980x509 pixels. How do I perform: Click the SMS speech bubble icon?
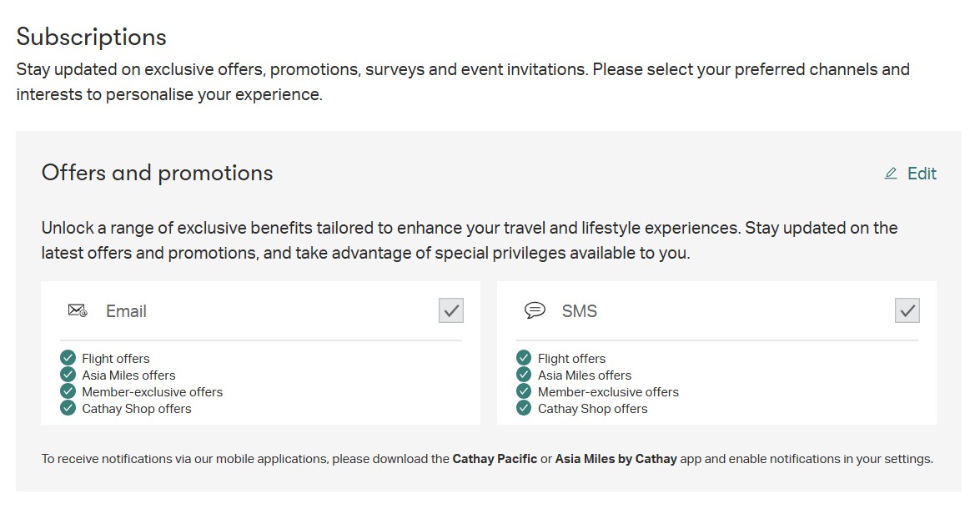pyautogui.click(x=535, y=311)
